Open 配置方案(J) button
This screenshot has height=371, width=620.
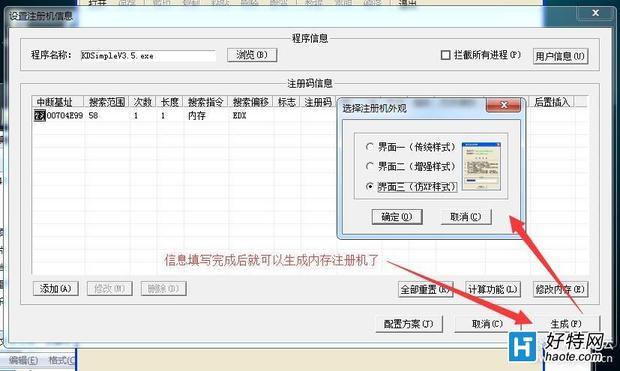pos(409,324)
